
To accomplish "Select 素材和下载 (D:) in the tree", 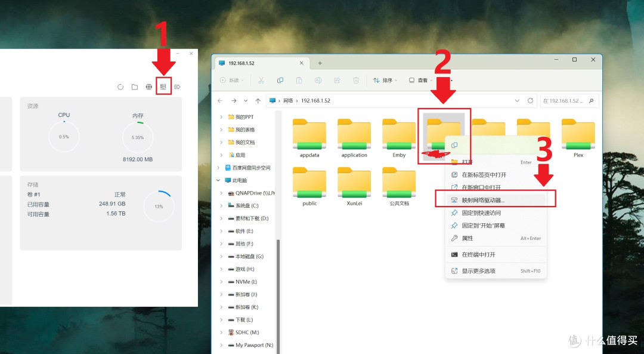I will [x=248, y=218].
